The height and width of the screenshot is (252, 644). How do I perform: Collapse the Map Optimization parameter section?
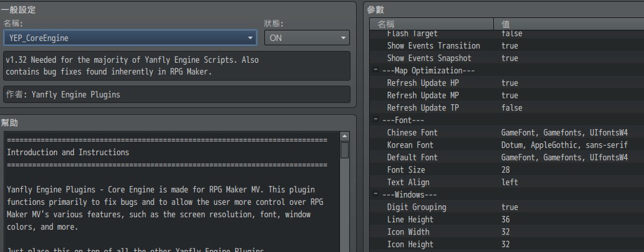point(375,70)
